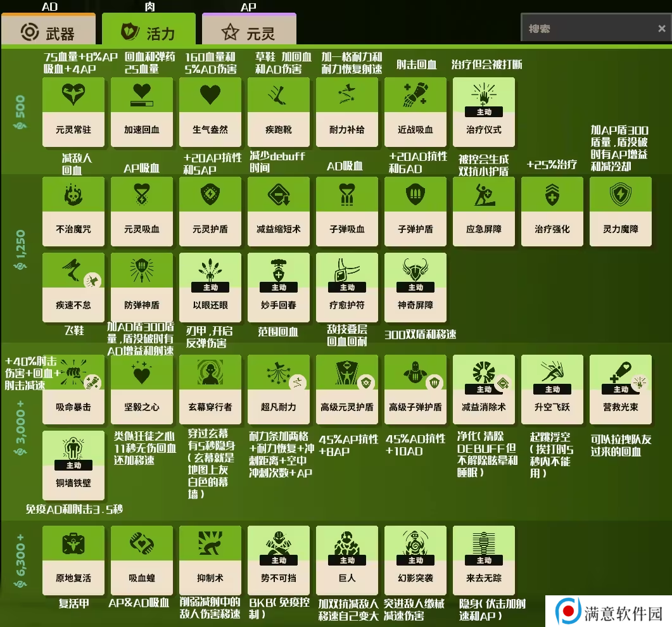Choose the 应急屏障 item
Screen dimensions: 672x627
click(x=484, y=212)
